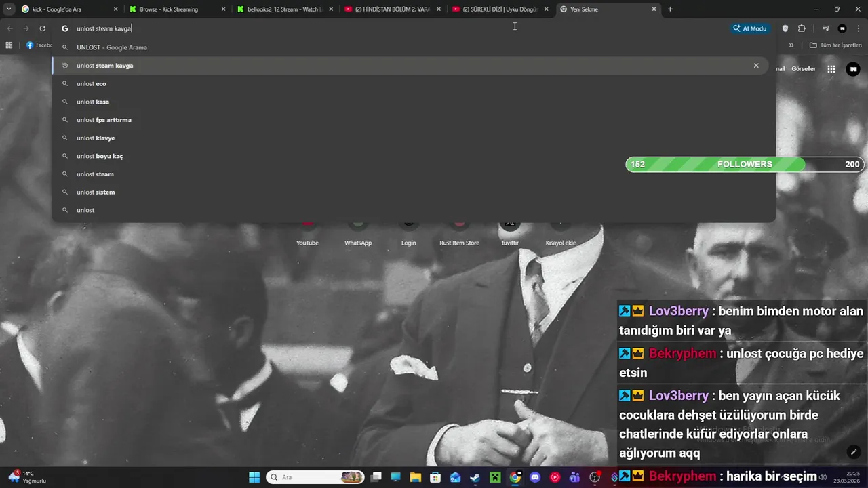The width and height of the screenshot is (868, 488).
Task: Open the Windows Start button
Action: (x=254, y=477)
